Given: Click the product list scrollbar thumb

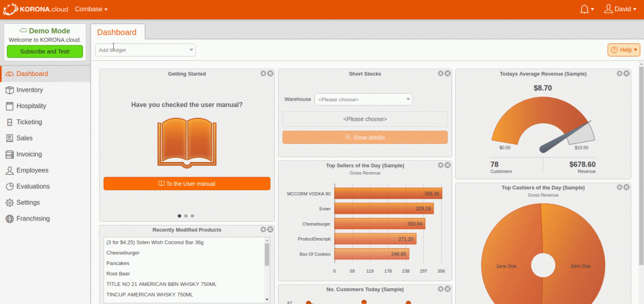Looking at the screenshot, I should 267,254.
